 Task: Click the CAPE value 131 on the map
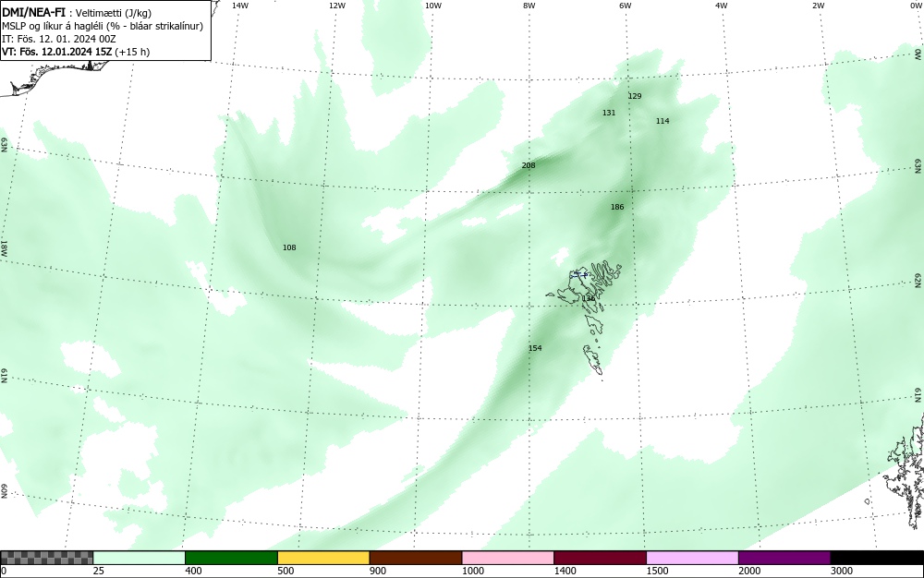pos(609,113)
